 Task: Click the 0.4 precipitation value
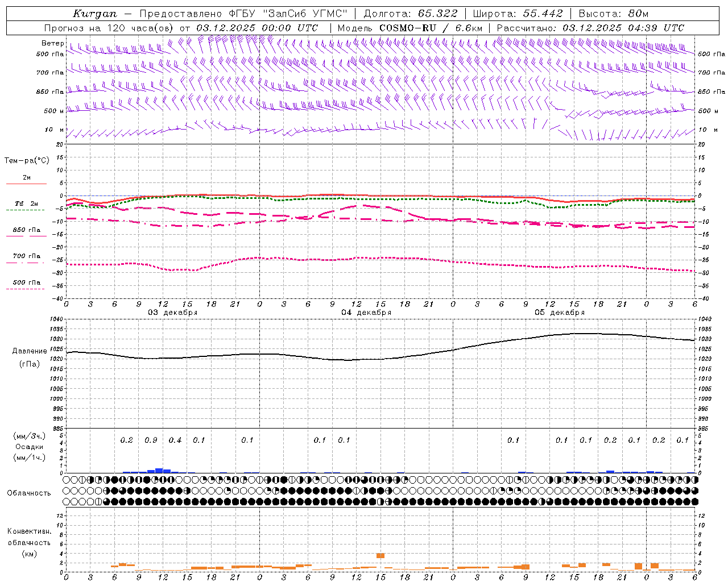[x=175, y=440]
